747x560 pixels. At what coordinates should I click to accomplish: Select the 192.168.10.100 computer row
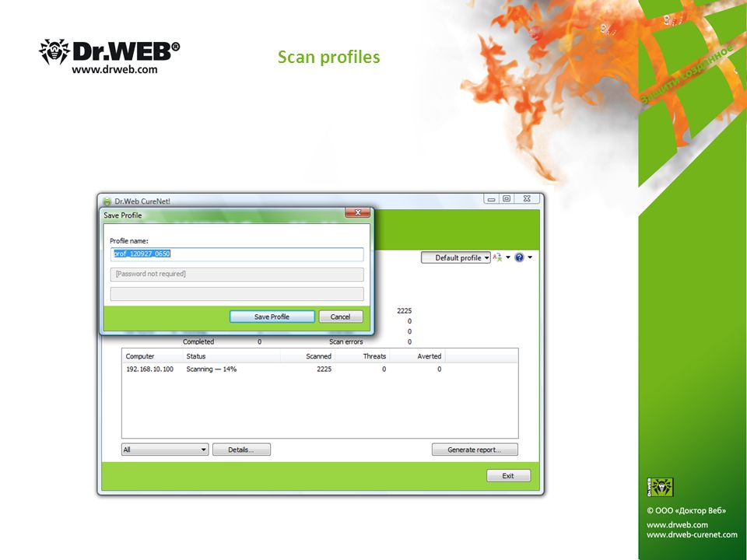pos(320,369)
